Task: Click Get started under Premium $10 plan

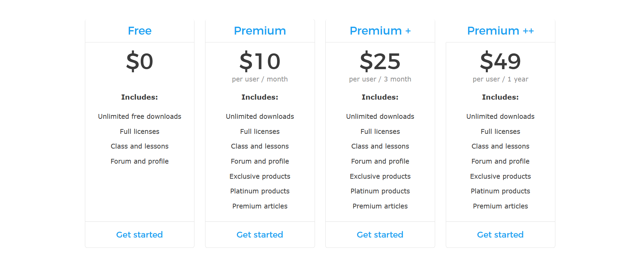Action: pos(260,234)
